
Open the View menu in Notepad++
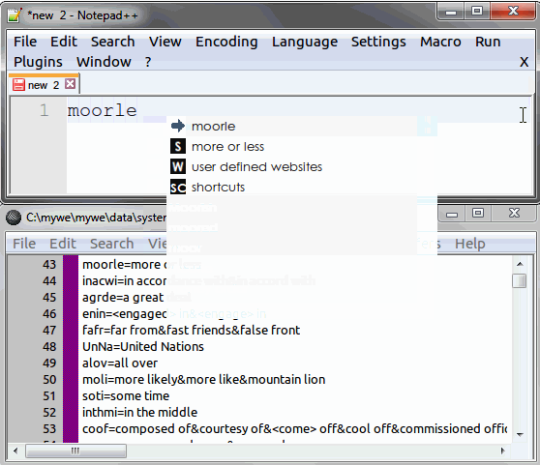pyautogui.click(x=165, y=42)
